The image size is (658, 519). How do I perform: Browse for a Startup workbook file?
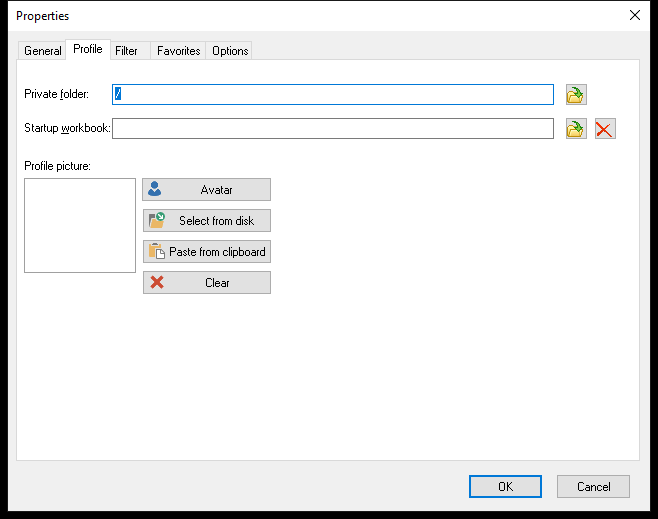(576, 128)
